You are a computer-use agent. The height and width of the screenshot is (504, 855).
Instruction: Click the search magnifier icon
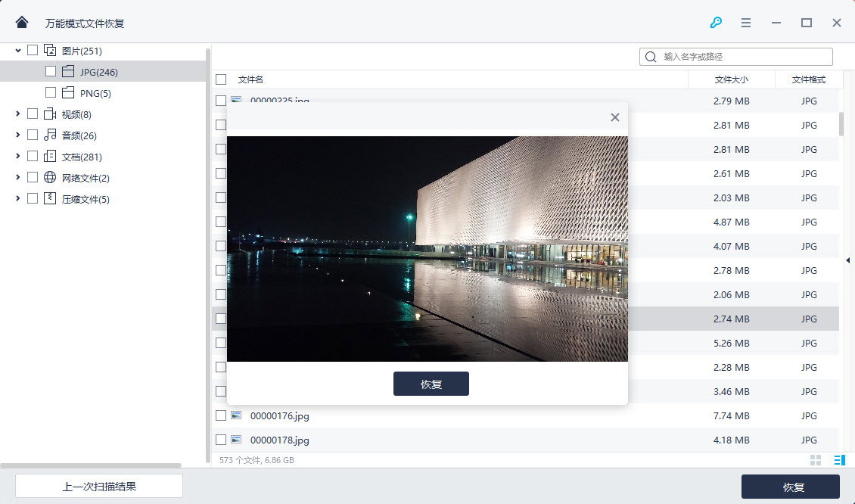651,57
